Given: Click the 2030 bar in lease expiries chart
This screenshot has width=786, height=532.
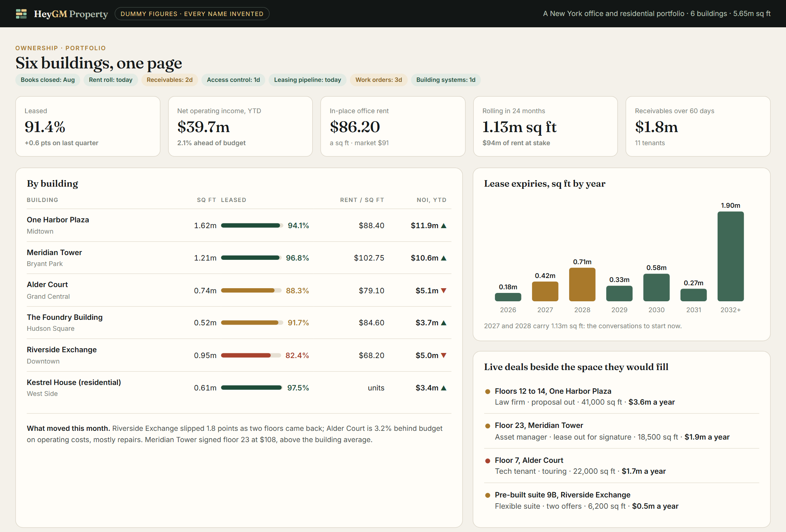Looking at the screenshot, I should pos(656,287).
